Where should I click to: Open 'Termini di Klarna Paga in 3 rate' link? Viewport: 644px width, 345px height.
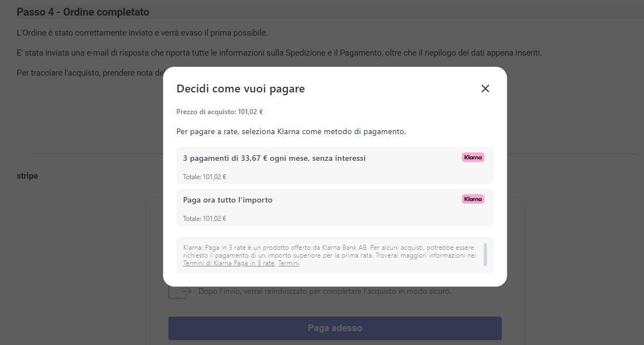[x=228, y=264]
